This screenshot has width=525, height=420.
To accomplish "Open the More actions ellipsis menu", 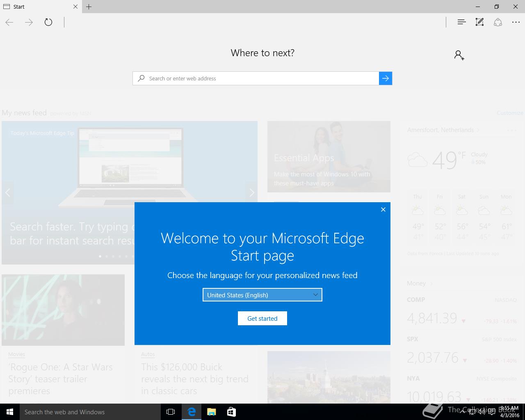I will [x=516, y=22].
